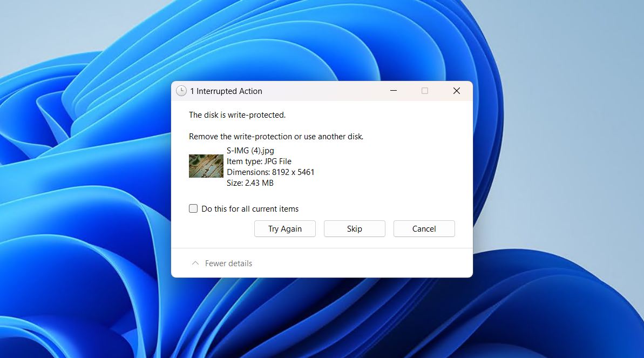The height and width of the screenshot is (358, 644).
Task: Click the "The disk is write-protected" message
Action: tap(238, 114)
